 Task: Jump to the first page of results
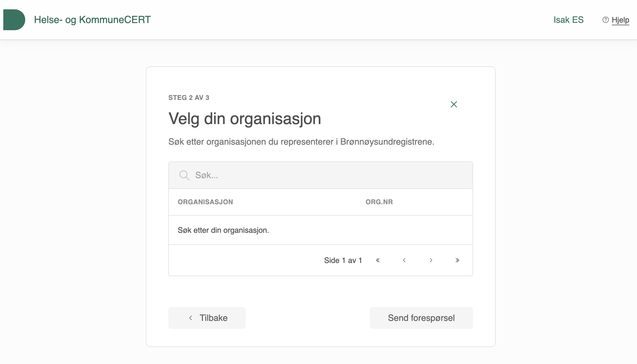pos(378,260)
